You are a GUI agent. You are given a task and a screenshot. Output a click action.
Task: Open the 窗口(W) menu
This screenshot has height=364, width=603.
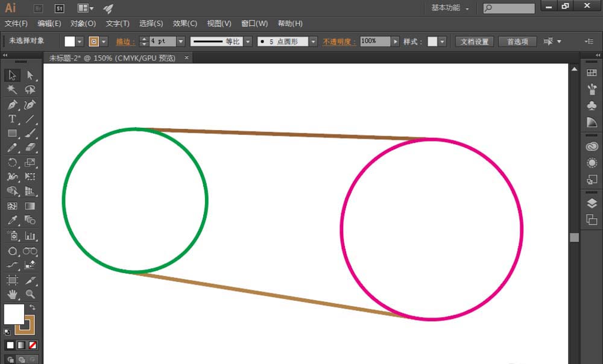(254, 24)
